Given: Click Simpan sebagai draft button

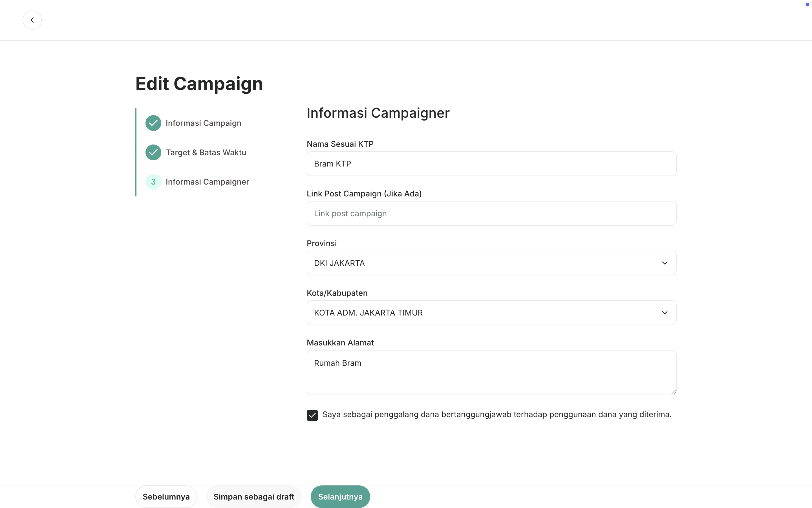Looking at the screenshot, I should [x=254, y=497].
